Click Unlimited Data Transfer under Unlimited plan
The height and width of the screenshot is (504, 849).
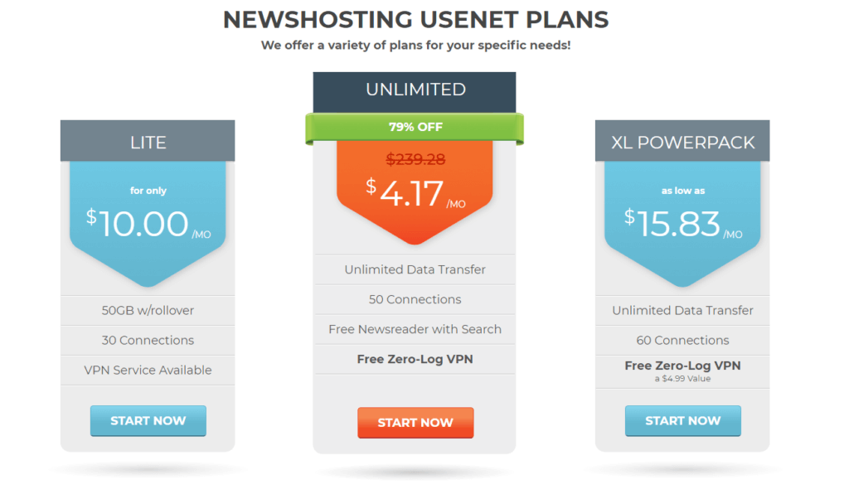(415, 269)
